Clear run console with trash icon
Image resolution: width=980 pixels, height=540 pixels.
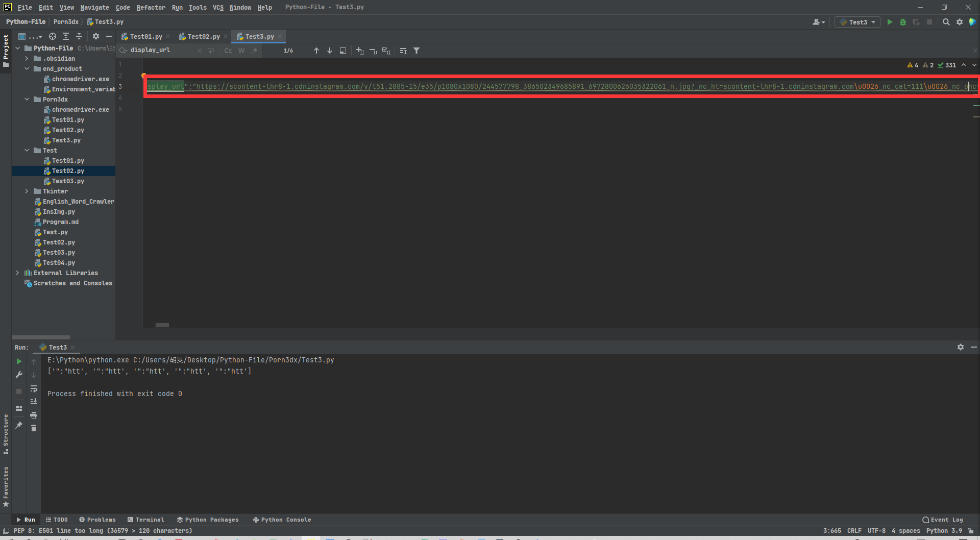coord(34,428)
